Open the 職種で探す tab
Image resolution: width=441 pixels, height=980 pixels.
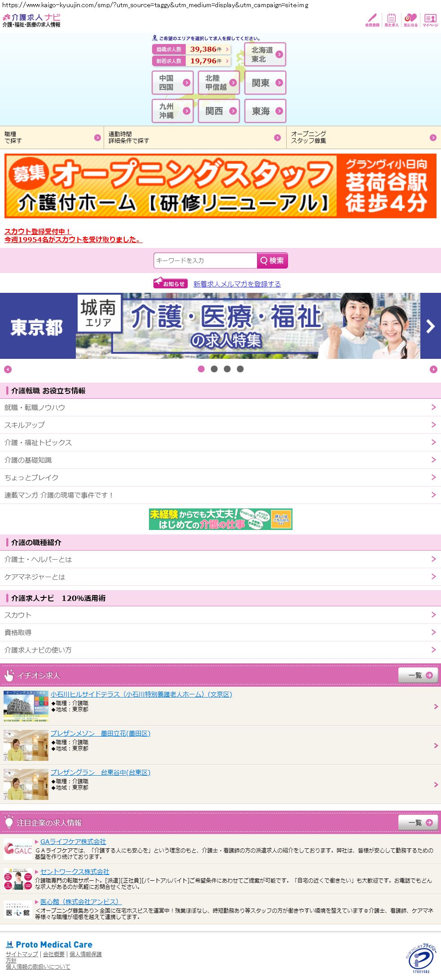[x=52, y=137]
